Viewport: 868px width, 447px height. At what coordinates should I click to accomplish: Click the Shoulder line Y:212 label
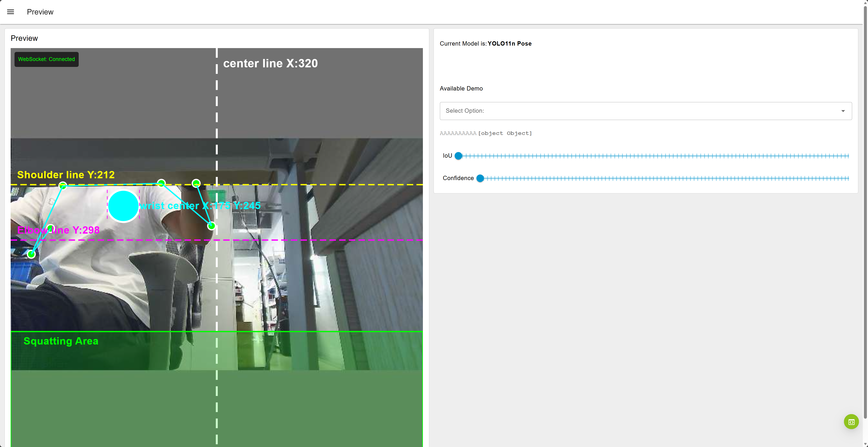66,175
